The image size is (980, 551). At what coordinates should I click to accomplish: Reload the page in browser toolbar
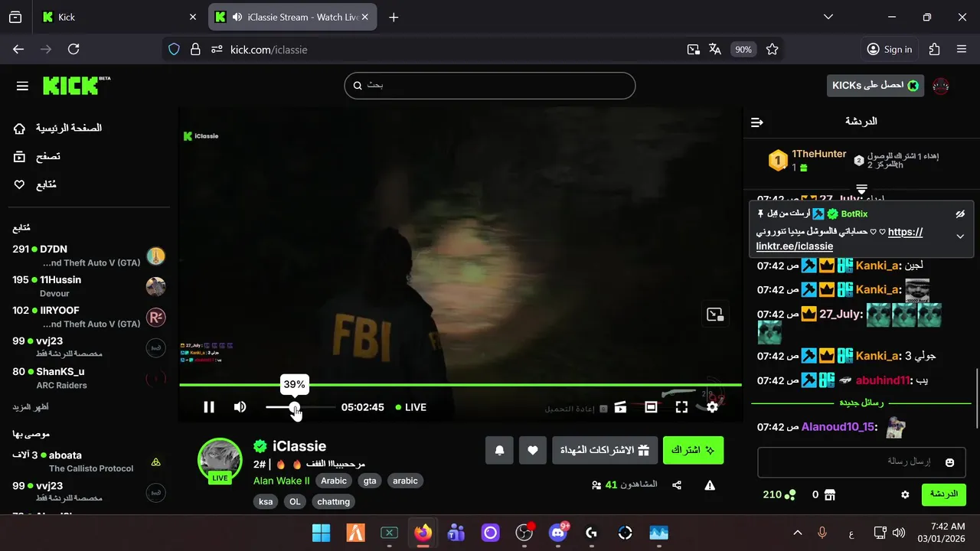coord(73,49)
